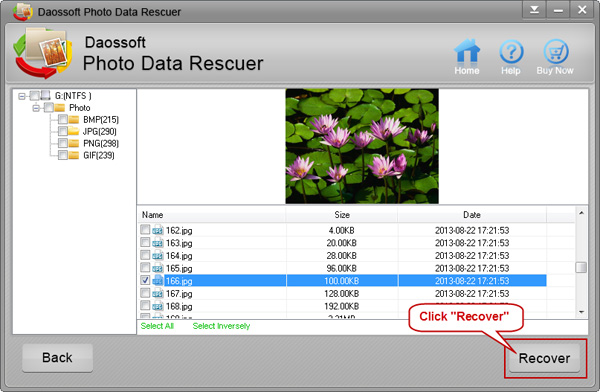Click the file list scrollbar thumb

click(x=581, y=267)
